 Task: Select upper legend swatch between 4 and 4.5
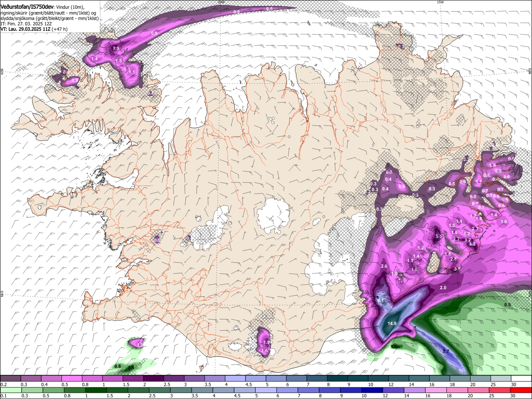coord(235,379)
